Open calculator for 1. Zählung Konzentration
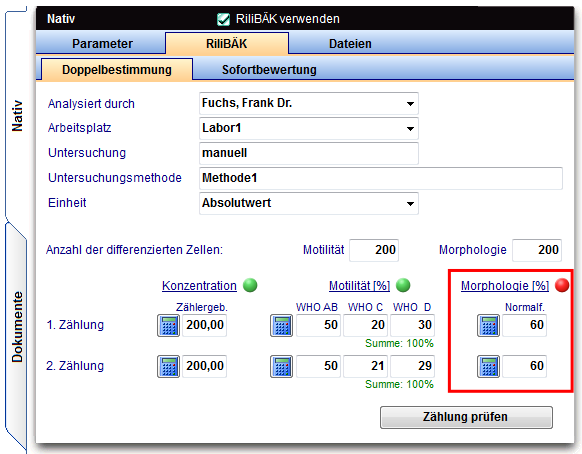Viewport: 582px width, 454px height. pyautogui.click(x=169, y=326)
